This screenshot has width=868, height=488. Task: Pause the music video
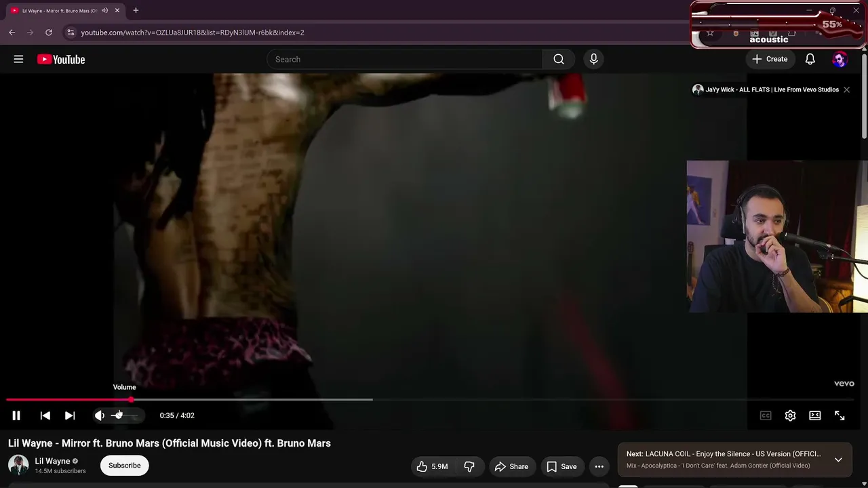(x=16, y=415)
